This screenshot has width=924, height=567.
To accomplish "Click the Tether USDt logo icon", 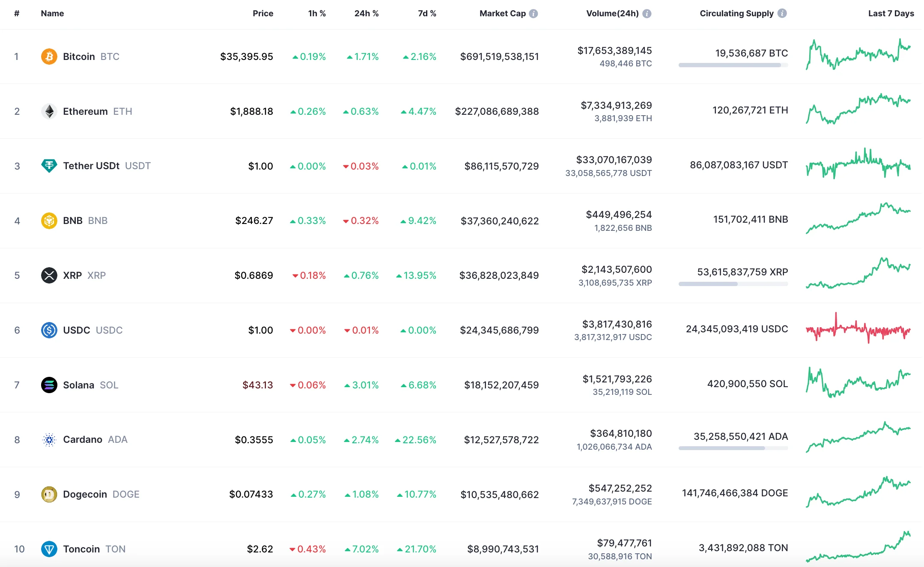I will point(49,166).
